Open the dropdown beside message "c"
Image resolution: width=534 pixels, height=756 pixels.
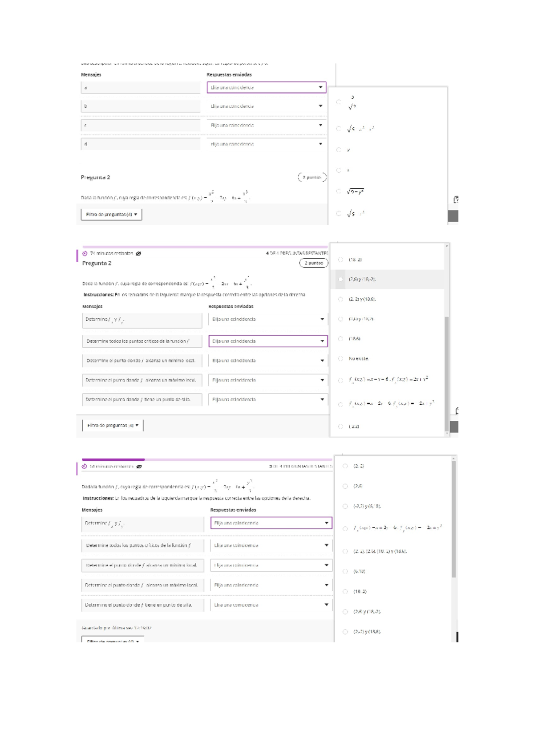[x=266, y=125]
